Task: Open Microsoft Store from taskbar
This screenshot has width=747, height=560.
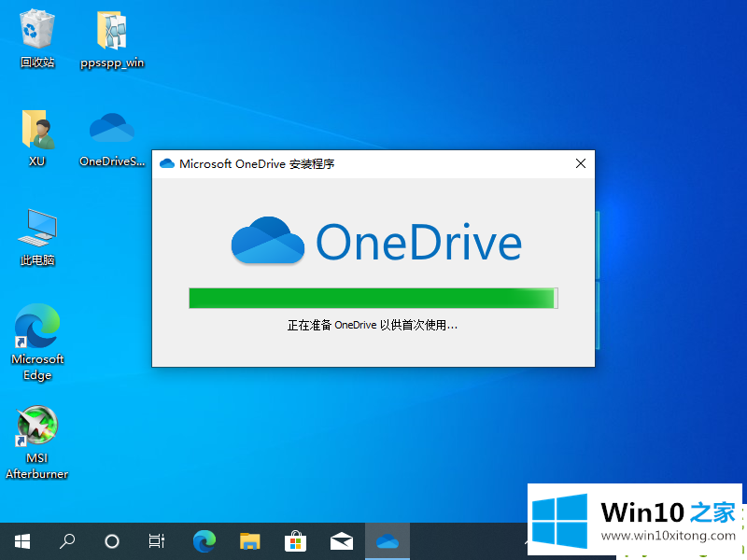Action: tap(295, 541)
